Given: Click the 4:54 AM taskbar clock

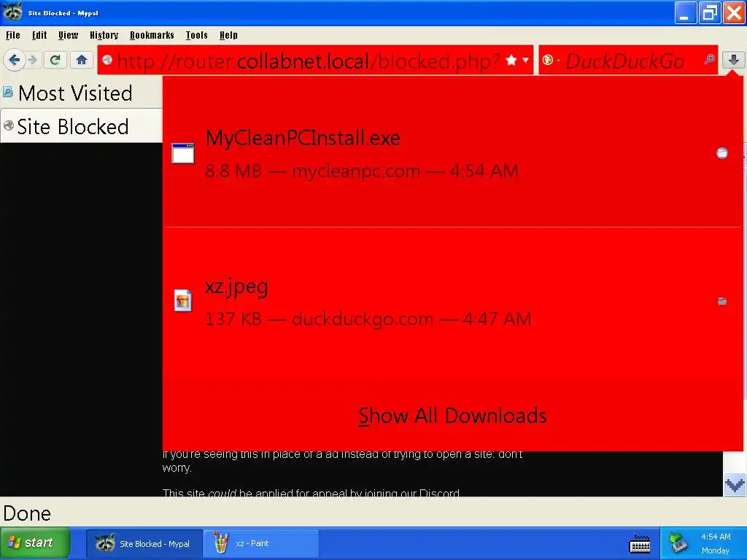Looking at the screenshot, I should [x=716, y=537].
